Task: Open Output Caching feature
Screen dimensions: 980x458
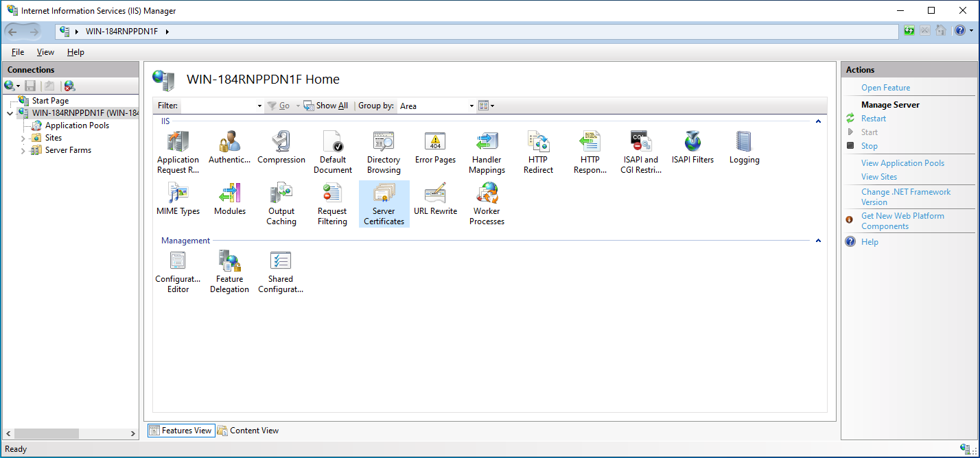Action: pyautogui.click(x=281, y=204)
